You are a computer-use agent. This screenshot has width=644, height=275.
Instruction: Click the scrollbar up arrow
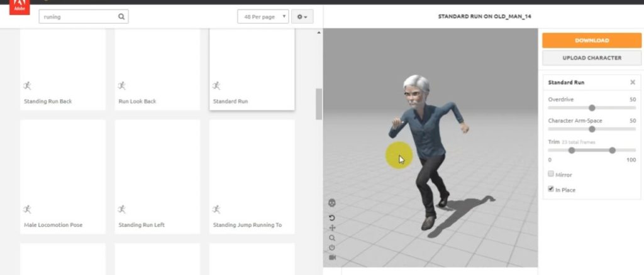tap(319, 33)
